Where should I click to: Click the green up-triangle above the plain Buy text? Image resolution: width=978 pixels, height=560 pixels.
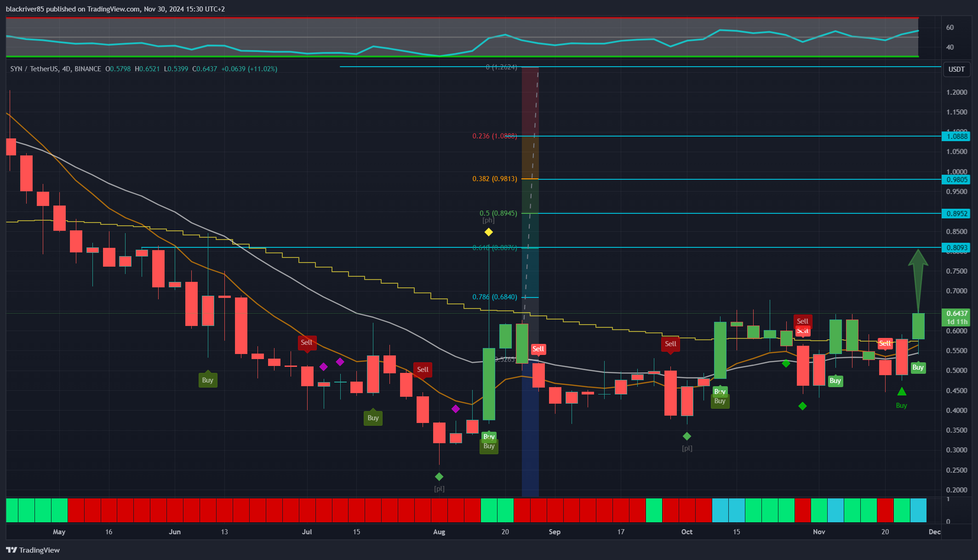[x=902, y=392]
